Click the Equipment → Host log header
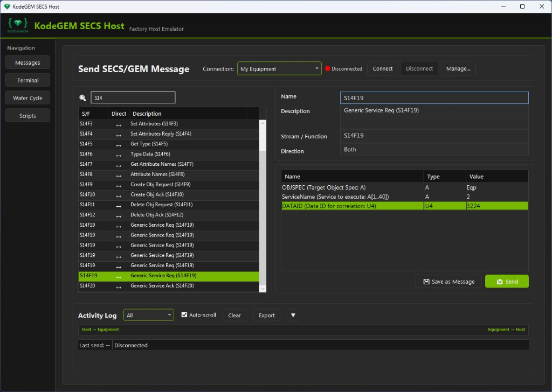 point(506,330)
